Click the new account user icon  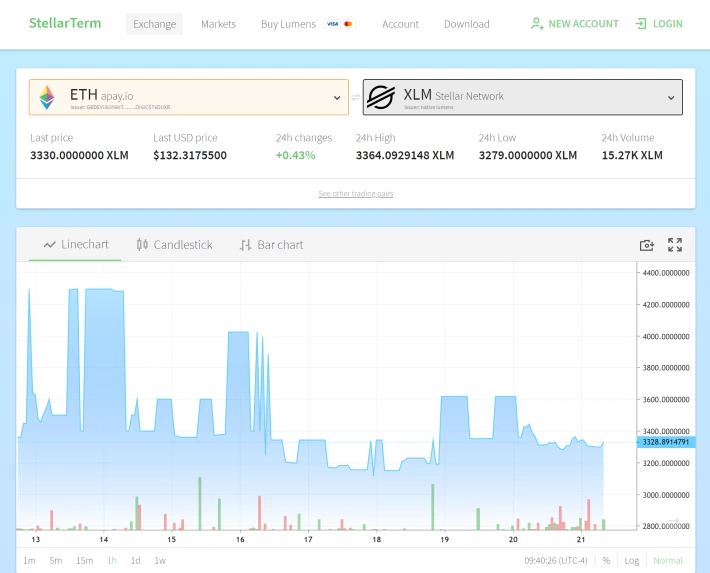[x=537, y=24]
